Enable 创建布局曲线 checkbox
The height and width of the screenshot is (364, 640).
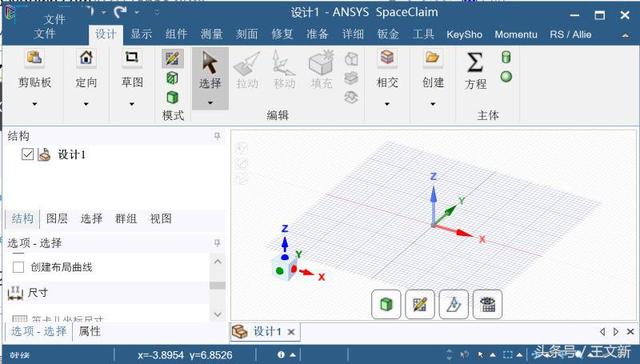coord(18,267)
